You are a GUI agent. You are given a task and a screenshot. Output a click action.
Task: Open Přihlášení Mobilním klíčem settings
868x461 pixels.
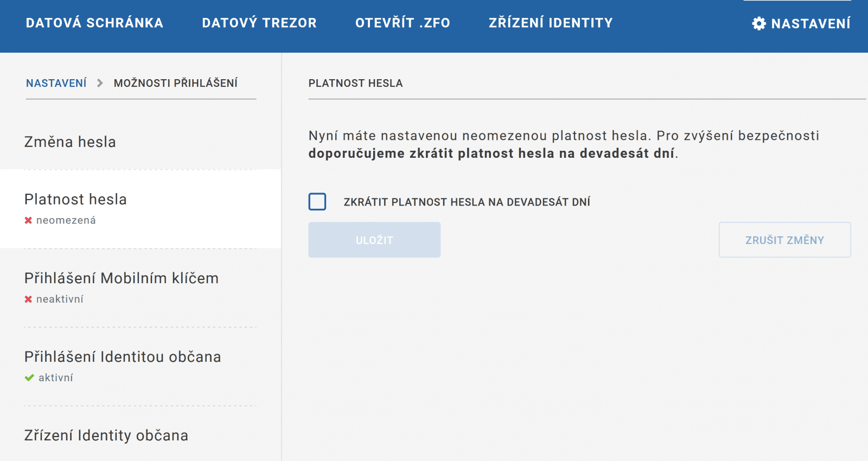122,278
